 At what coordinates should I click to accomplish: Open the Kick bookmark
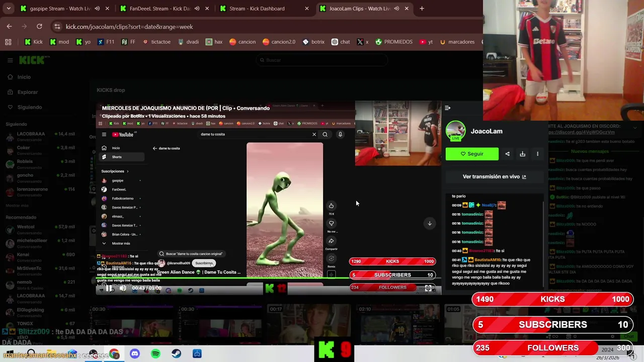[34, 42]
